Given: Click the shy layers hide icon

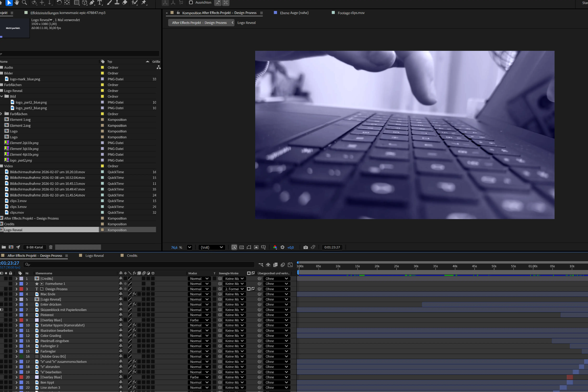Looking at the screenshot, I should tap(268, 265).
